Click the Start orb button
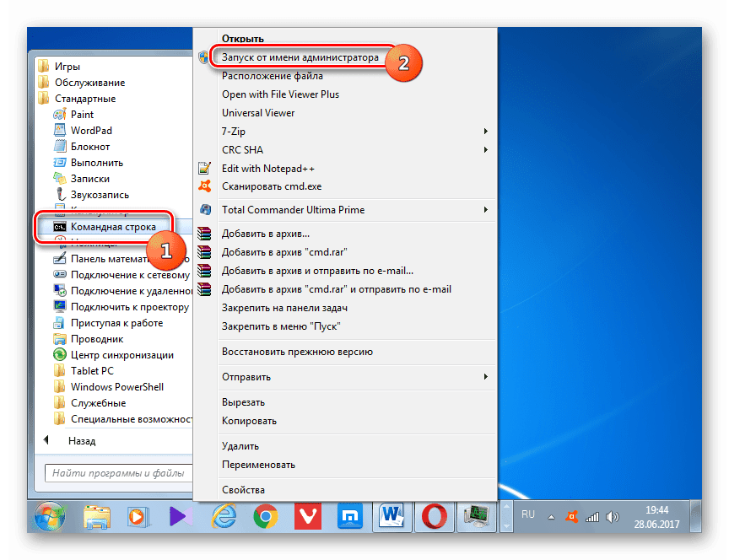The width and height of the screenshot is (729, 560). pos(51,516)
